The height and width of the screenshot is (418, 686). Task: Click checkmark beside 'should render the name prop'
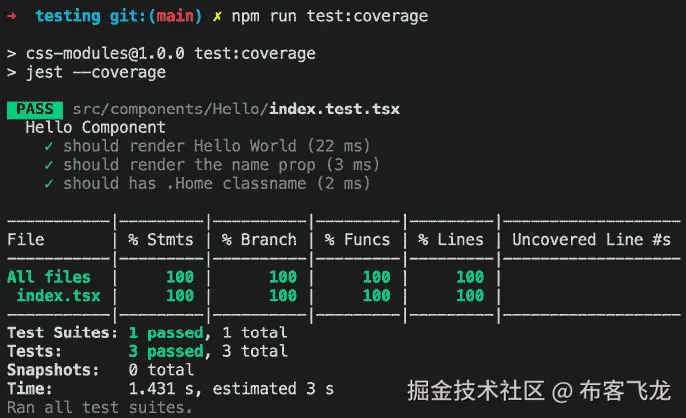pyautogui.click(x=49, y=165)
